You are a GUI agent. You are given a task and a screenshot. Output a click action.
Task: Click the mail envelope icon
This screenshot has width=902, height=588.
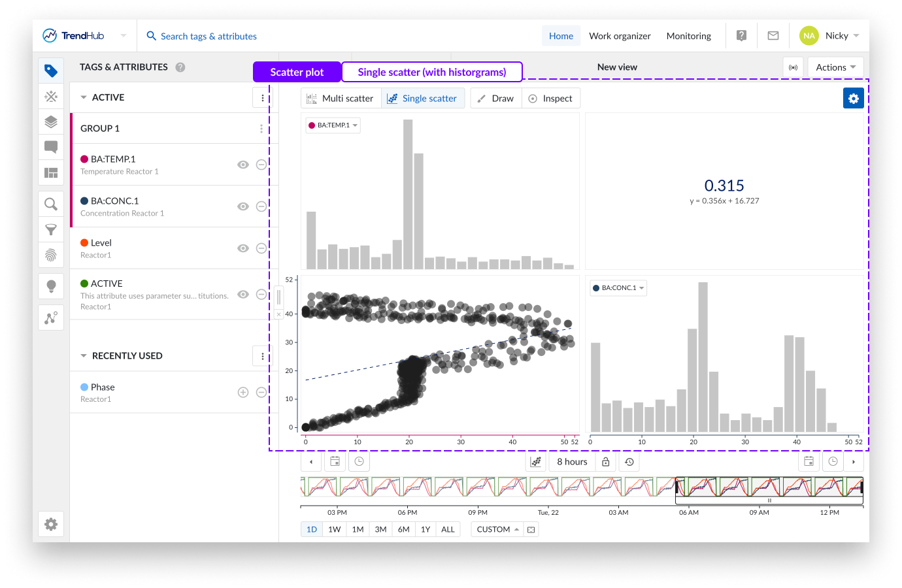coord(773,36)
